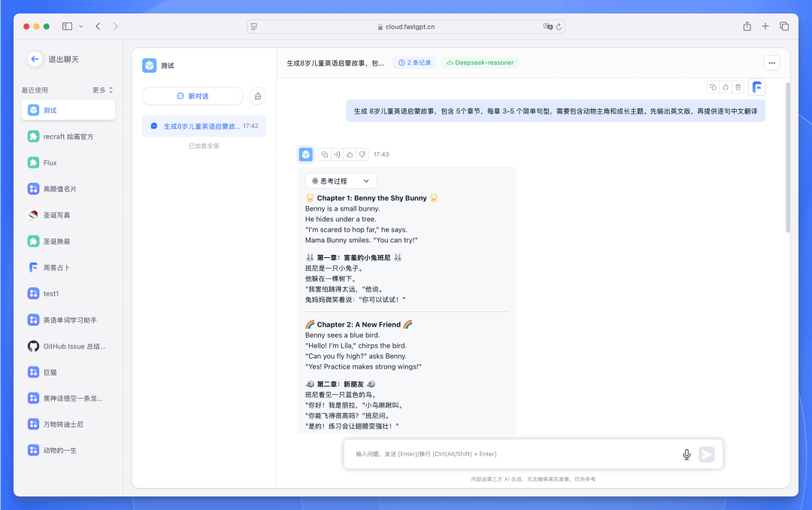Start a 新对话 new conversation
The height and width of the screenshot is (510, 812).
pos(192,96)
